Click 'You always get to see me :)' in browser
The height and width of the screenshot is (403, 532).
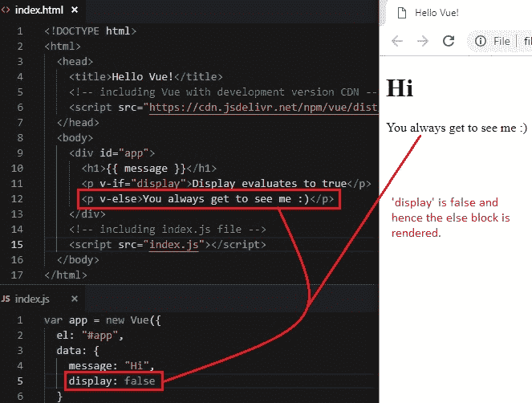tap(457, 128)
